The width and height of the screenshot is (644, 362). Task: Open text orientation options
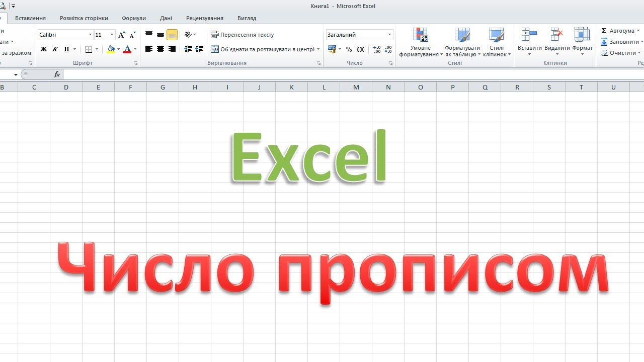tap(190, 35)
